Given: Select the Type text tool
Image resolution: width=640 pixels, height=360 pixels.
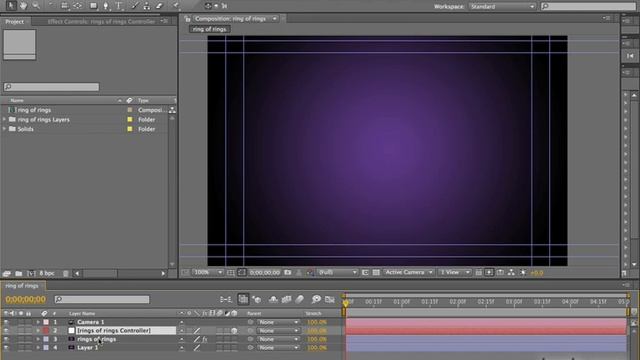Looking at the screenshot, I should pos(118,5).
